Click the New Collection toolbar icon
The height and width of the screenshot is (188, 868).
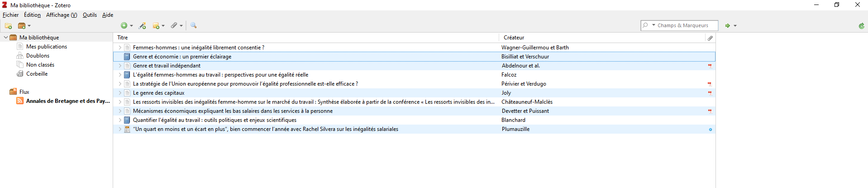[8, 26]
